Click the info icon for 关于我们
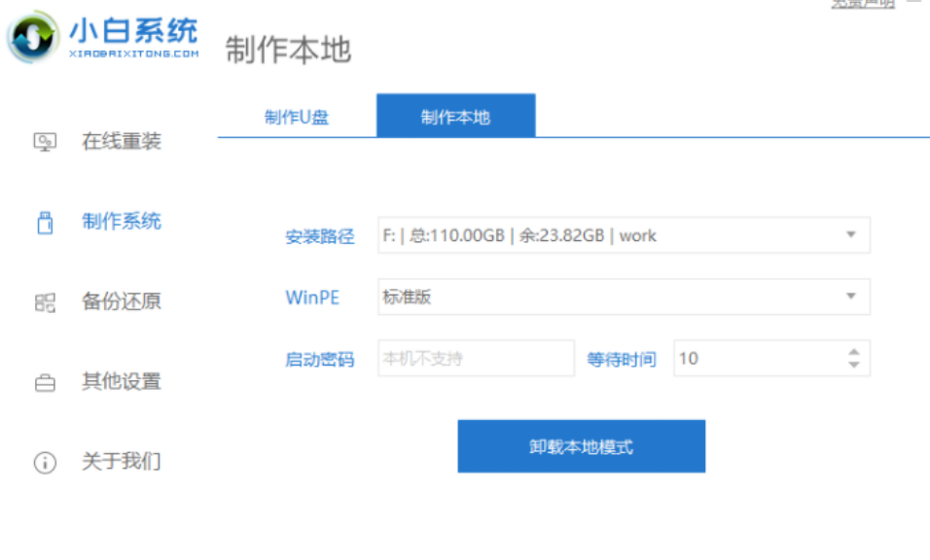The image size is (930, 560). pos(45,463)
